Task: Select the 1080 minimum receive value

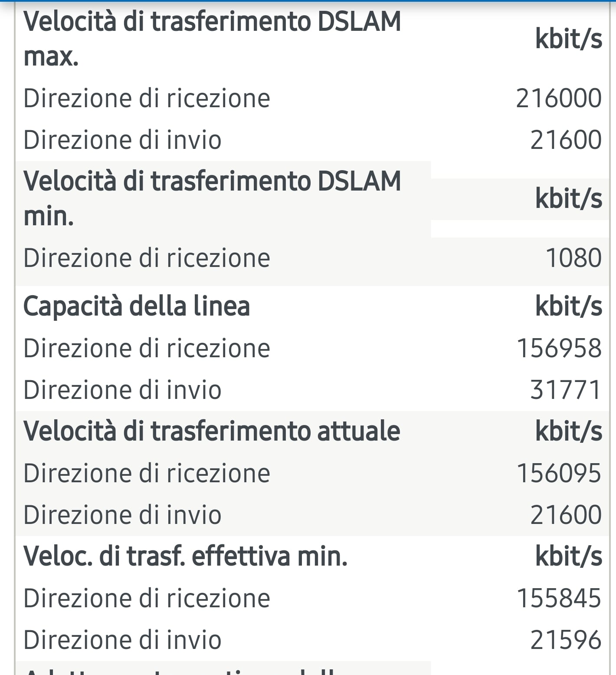Action: coord(573,258)
